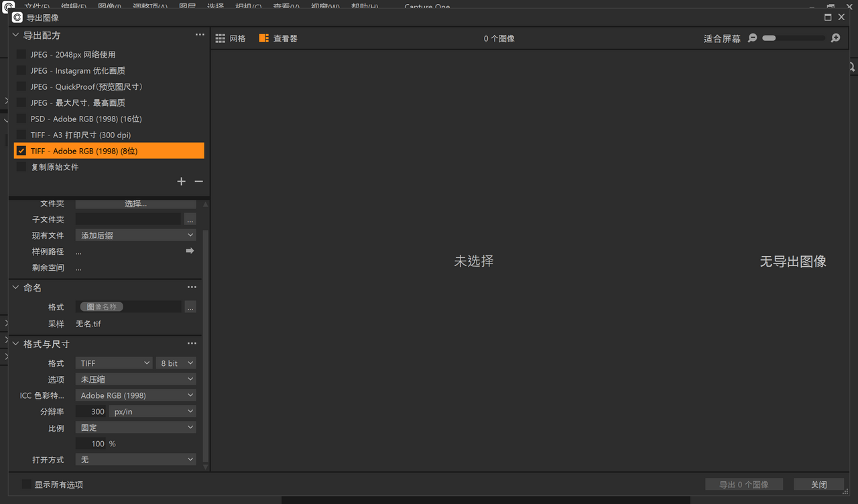Uncheck the TIFF - Adobe RGB (1998) (8位) recipe

21,150
